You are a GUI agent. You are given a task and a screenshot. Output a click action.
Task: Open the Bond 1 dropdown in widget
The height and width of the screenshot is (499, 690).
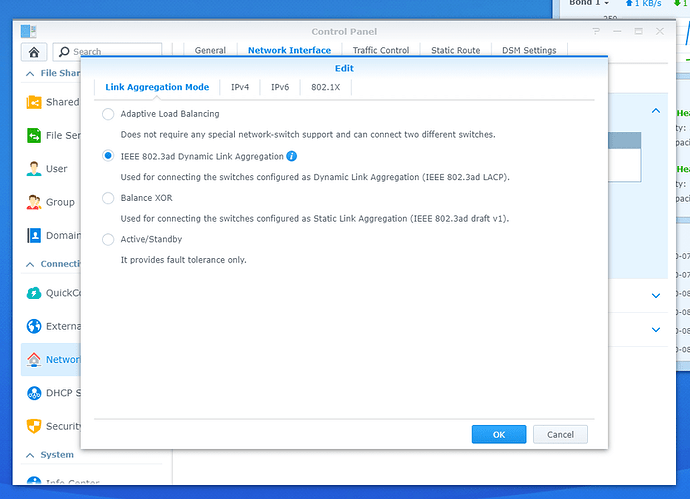pos(589,3)
